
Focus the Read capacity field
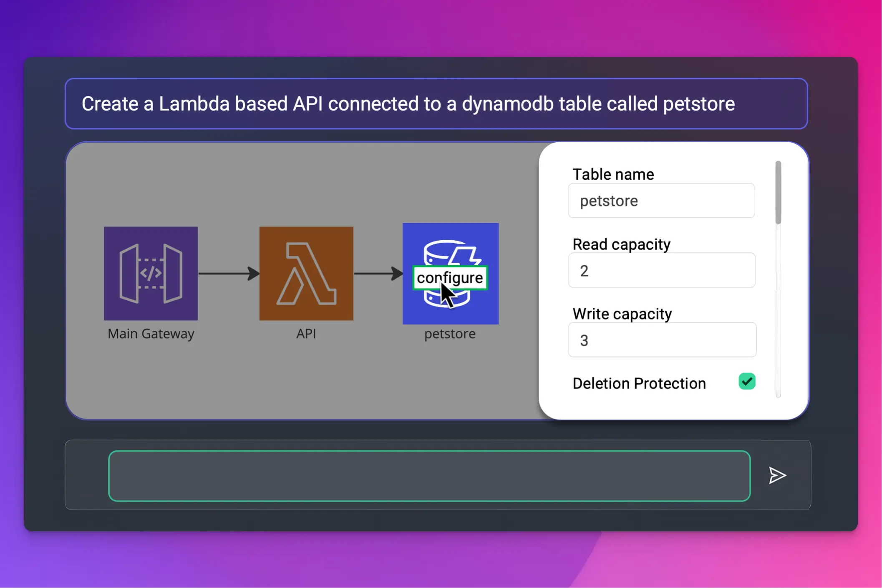[661, 270]
